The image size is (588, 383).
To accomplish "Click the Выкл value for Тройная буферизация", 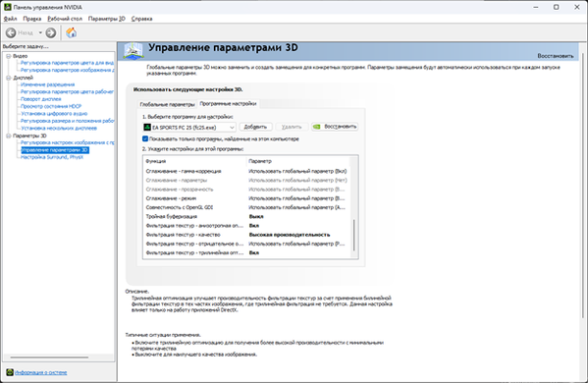I will click(x=256, y=216).
